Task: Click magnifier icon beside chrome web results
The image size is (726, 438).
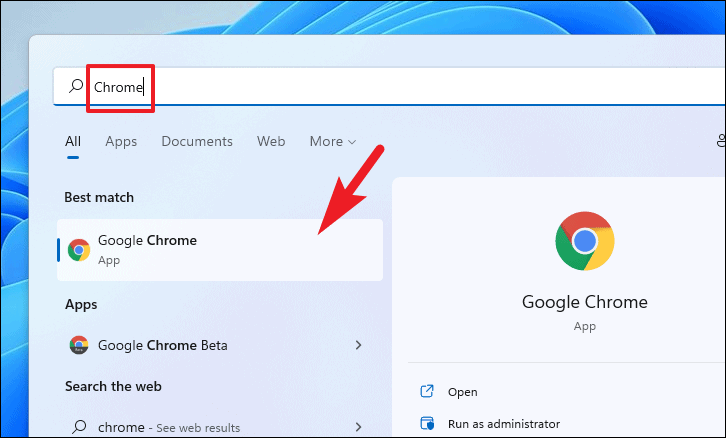Action: [x=79, y=426]
